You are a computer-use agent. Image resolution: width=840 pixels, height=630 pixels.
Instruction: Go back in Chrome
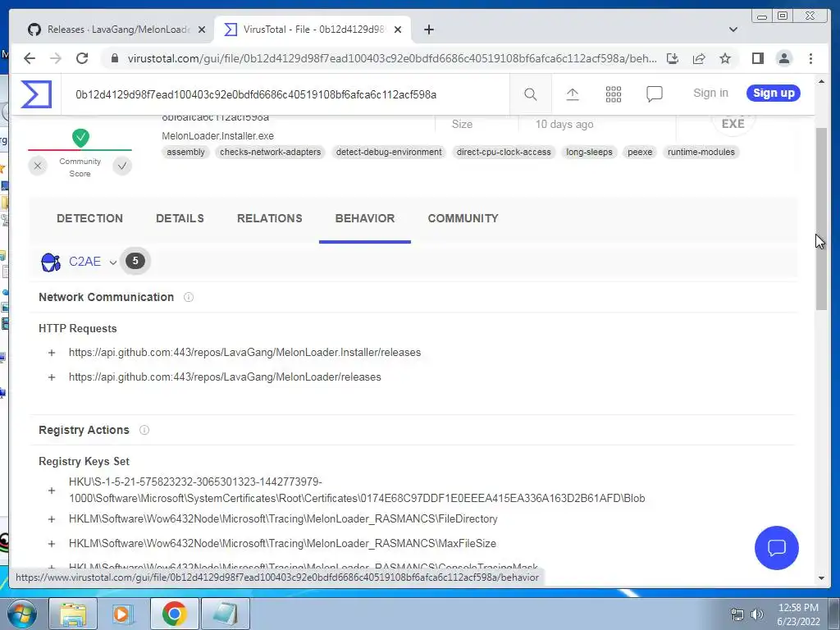(30, 58)
